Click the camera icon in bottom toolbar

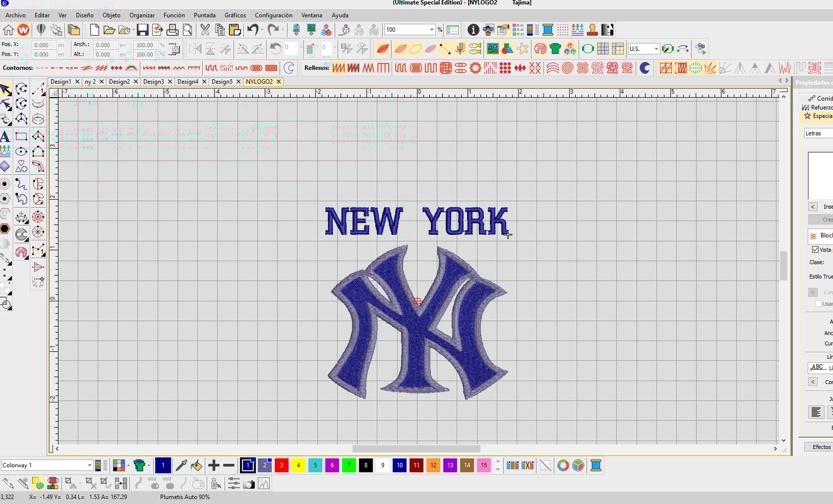point(249,484)
